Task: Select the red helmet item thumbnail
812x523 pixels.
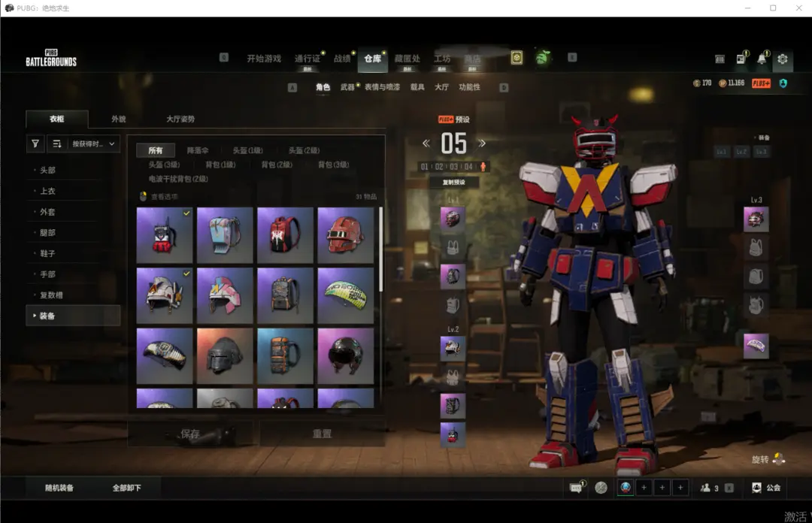Action: click(x=345, y=235)
